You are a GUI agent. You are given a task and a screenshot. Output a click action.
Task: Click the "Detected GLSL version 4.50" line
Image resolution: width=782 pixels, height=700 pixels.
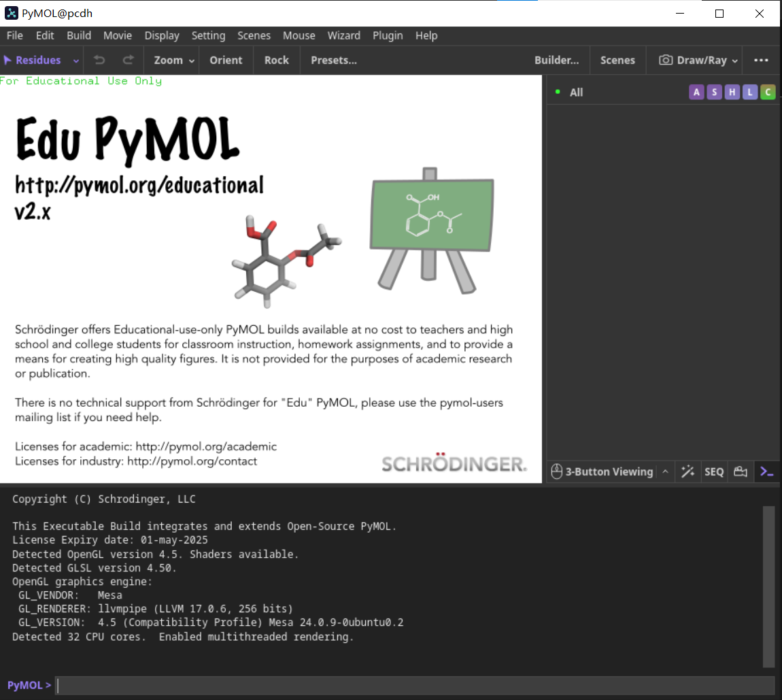click(x=95, y=568)
